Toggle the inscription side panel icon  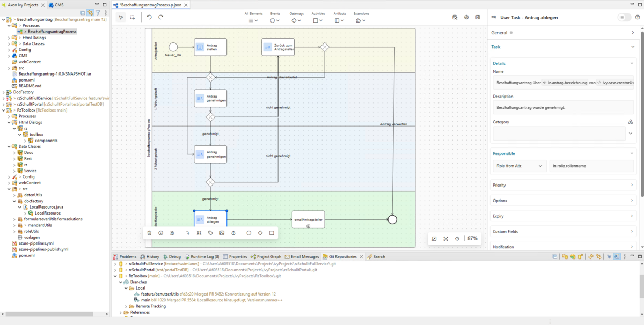pyautogui.click(x=478, y=17)
